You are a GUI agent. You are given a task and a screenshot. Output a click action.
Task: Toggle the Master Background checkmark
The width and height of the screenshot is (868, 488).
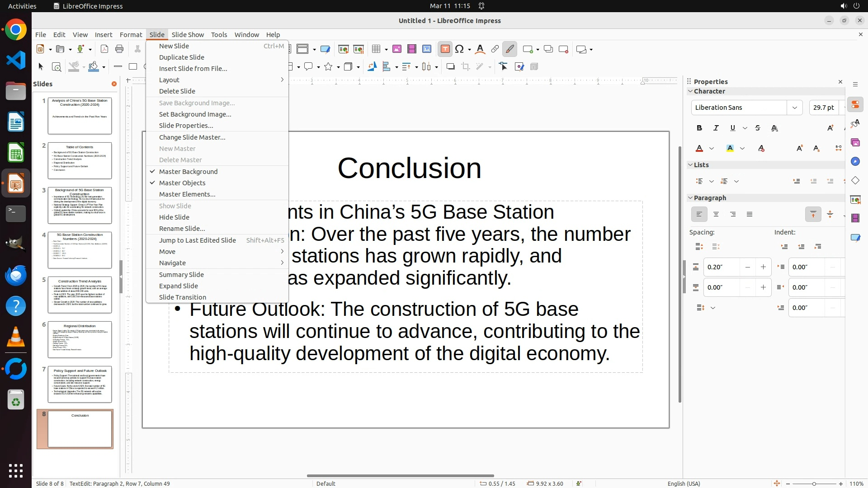point(188,172)
